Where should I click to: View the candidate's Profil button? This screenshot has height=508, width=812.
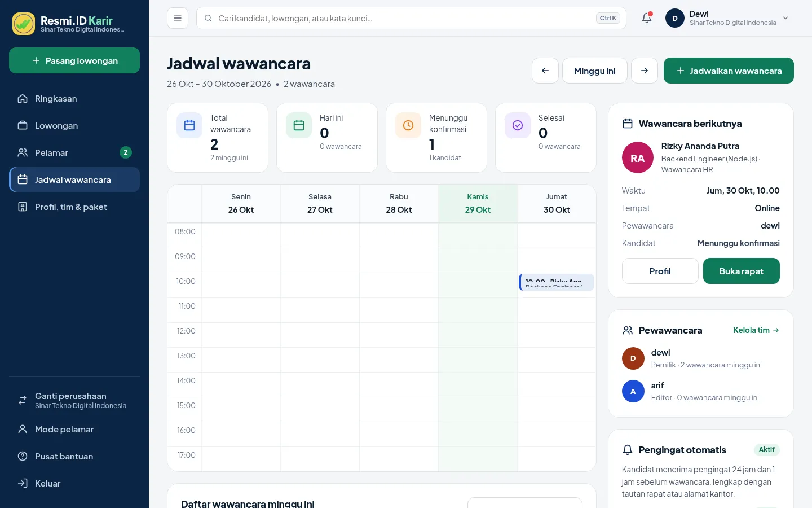(660, 271)
